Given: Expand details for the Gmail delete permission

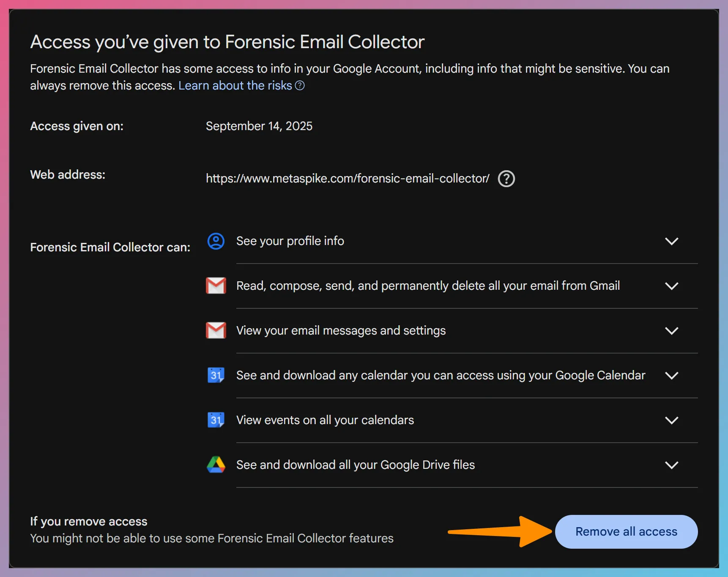Looking at the screenshot, I should [672, 286].
